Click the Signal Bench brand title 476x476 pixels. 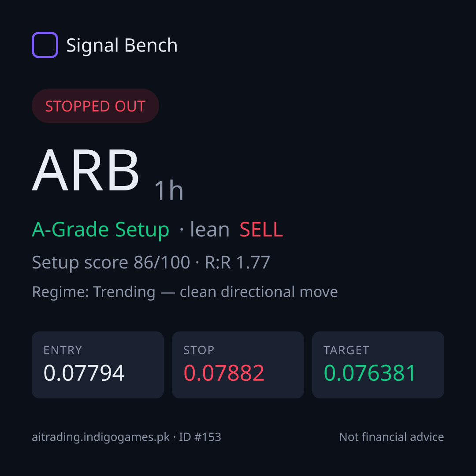point(122,45)
